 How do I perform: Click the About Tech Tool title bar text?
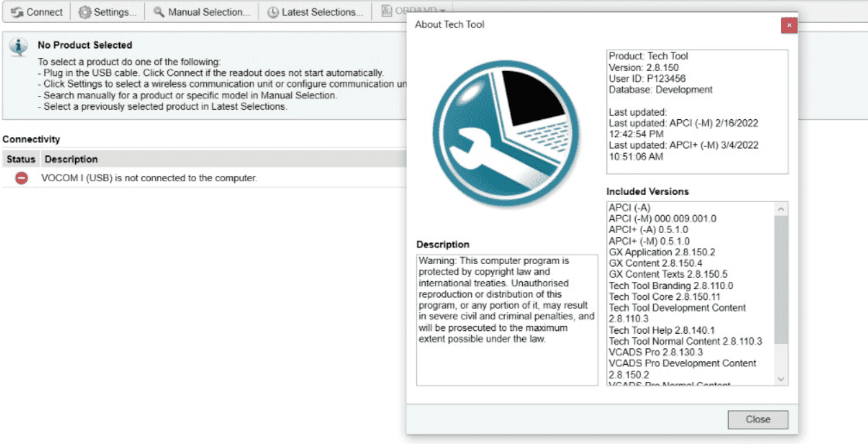tap(449, 24)
